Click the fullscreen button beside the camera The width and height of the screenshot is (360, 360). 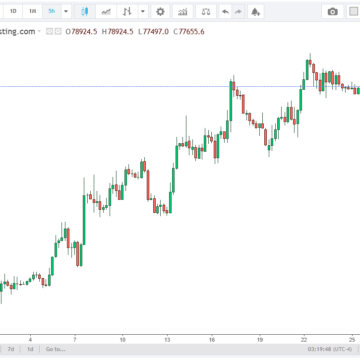click(x=353, y=12)
